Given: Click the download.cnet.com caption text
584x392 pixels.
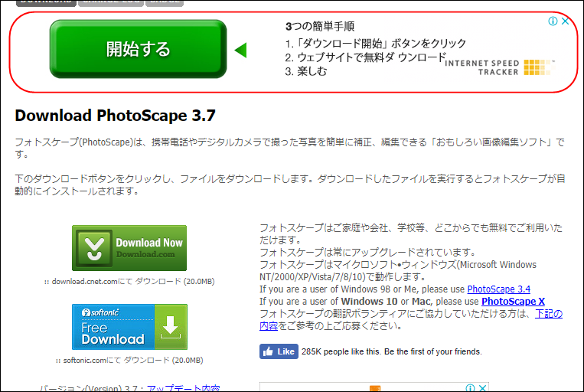Looking at the screenshot, I should click(x=129, y=281).
